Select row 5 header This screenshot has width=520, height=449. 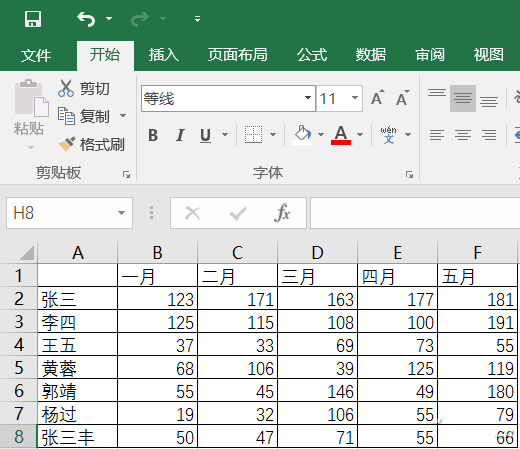click(19, 367)
